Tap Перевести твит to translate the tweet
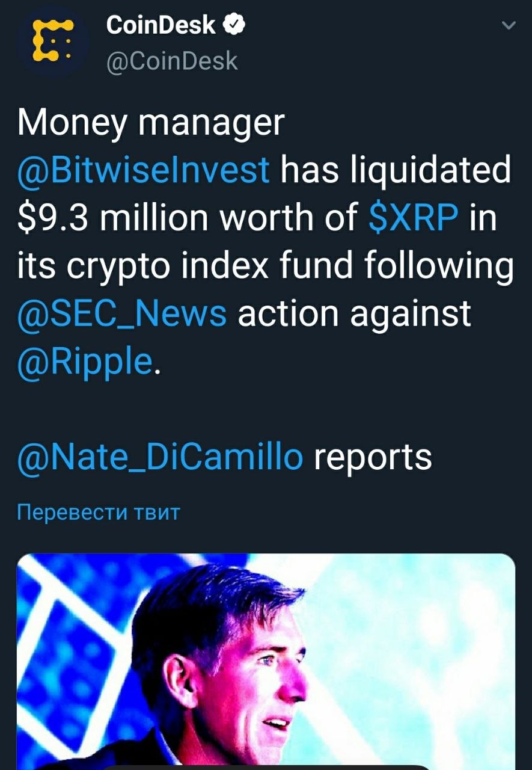The width and height of the screenshot is (532, 770). (x=98, y=513)
